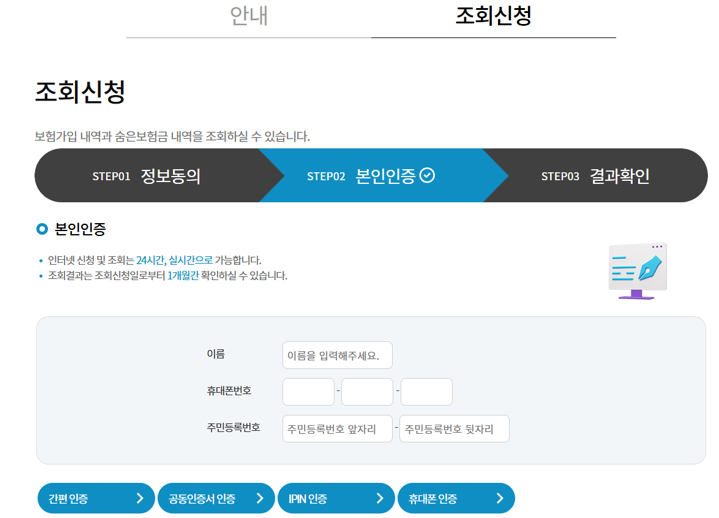This screenshot has width=719, height=518.
Task: Click the sentence 보험가입 내역과 숨은보험금 내역을 조회하실 수 있습니다
Action: pos(172,136)
